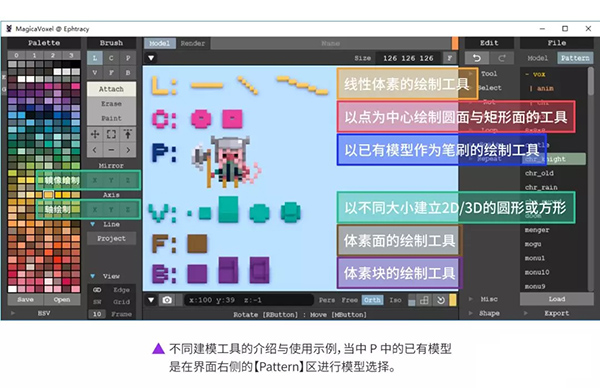Click the light gray square view icon

tap(412, 301)
